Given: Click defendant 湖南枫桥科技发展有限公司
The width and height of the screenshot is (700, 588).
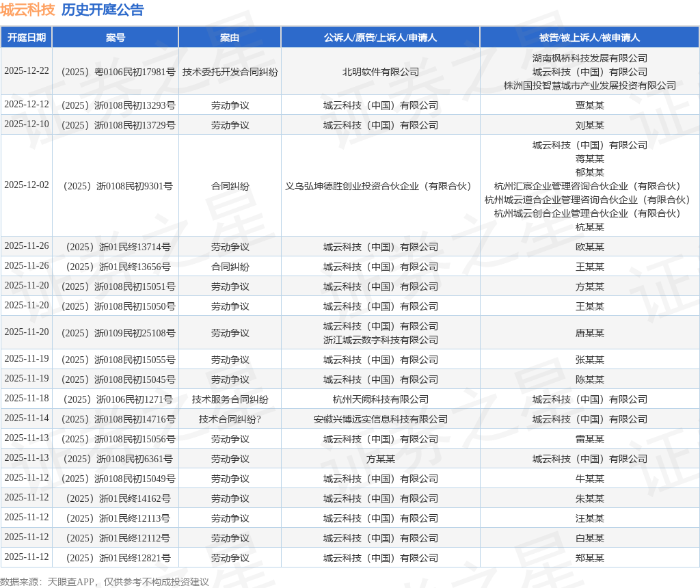Looking at the screenshot, I should tap(590, 58).
